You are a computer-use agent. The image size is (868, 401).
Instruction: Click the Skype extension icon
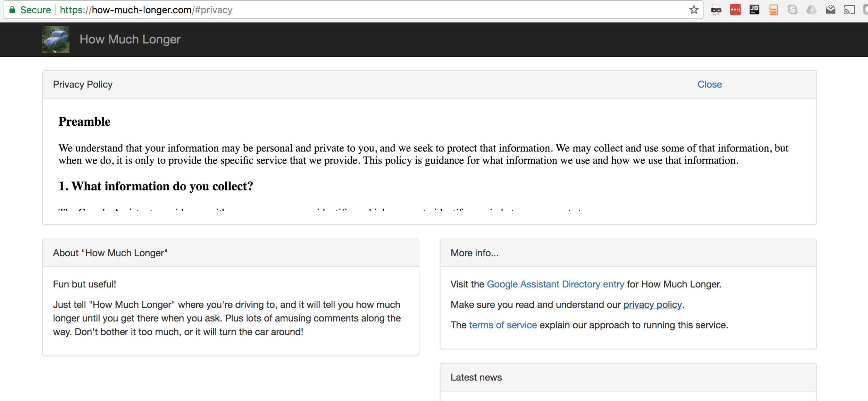pyautogui.click(x=792, y=10)
